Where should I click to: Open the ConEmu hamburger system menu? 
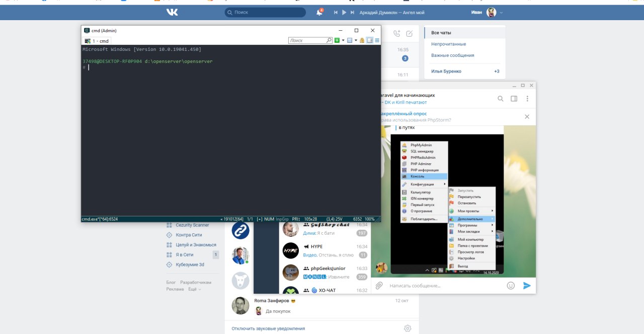[377, 40]
